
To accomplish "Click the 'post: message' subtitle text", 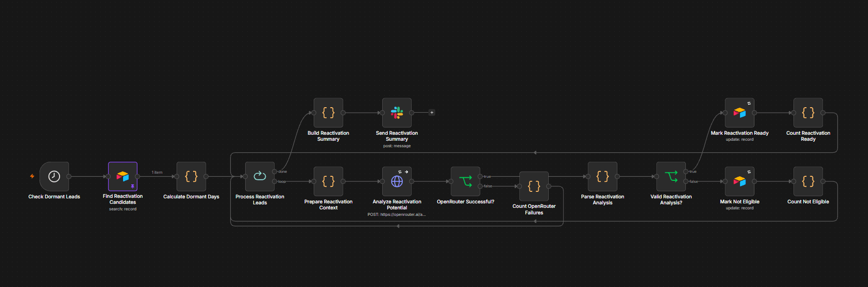I will tap(397, 146).
